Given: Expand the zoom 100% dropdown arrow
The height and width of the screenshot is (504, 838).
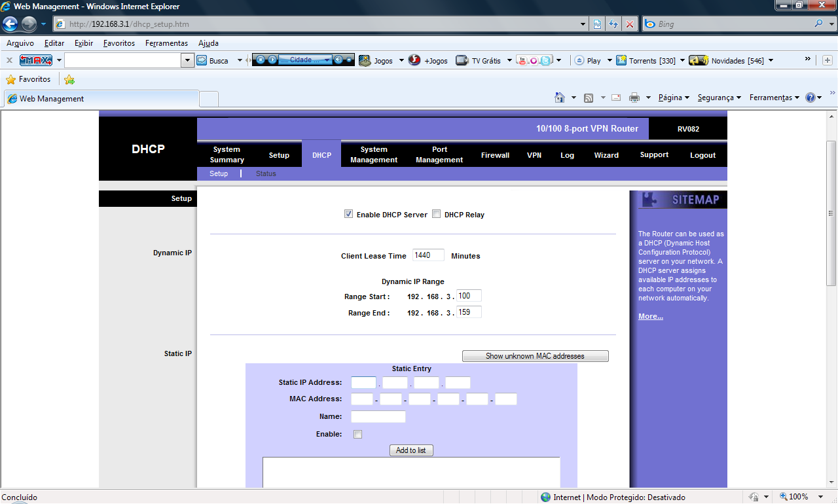Looking at the screenshot, I should [822, 497].
